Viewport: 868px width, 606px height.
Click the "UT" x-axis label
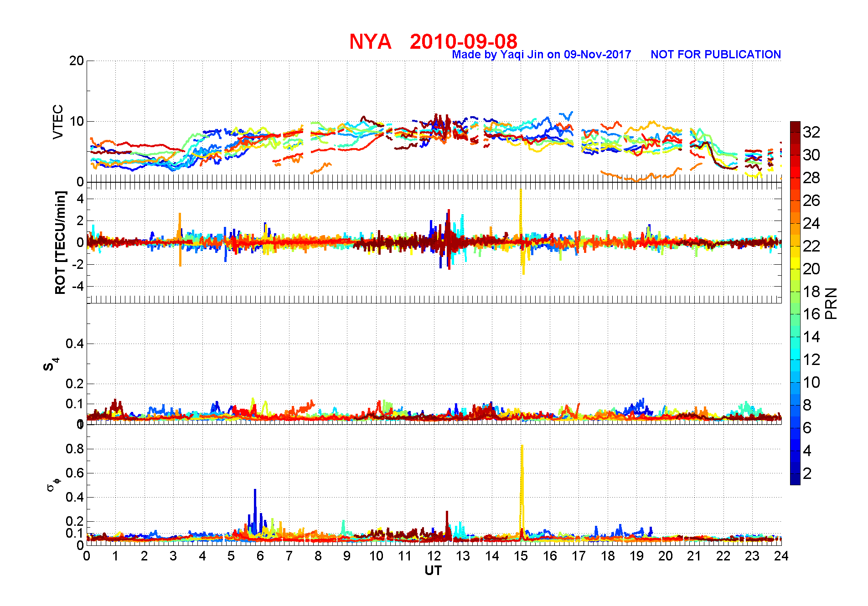(434, 570)
